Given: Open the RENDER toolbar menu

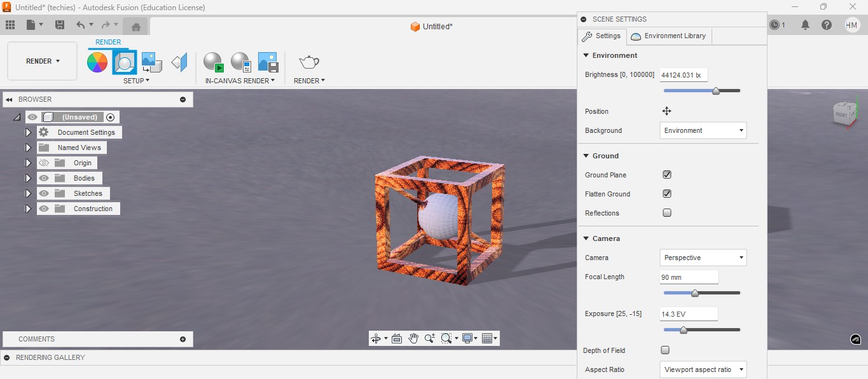Looking at the screenshot, I should (309, 81).
